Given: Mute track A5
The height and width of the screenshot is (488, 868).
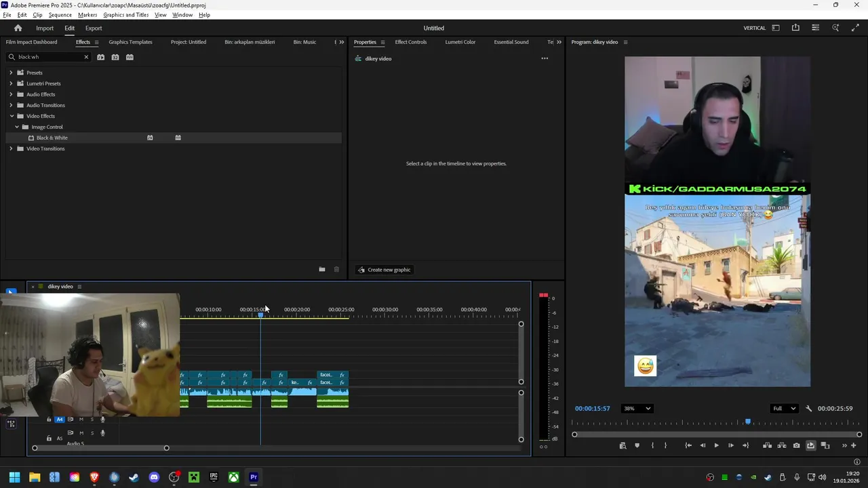Looking at the screenshot, I should [x=81, y=433].
